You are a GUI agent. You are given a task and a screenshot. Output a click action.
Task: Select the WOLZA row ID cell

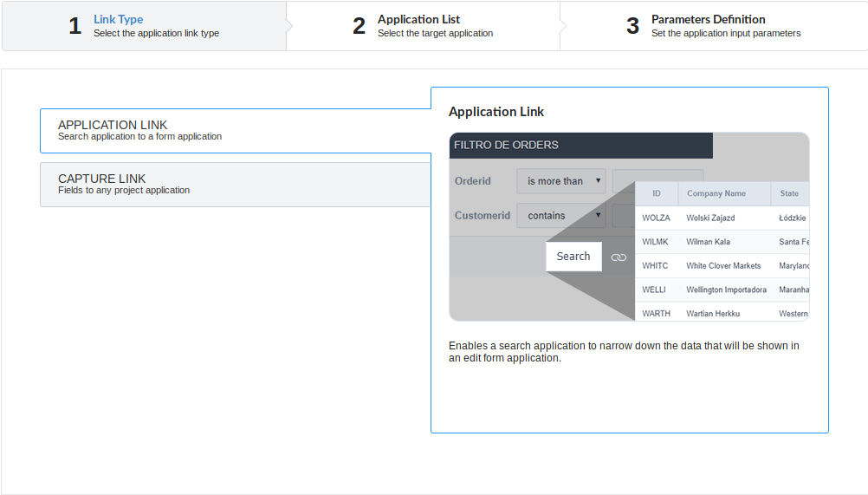click(x=656, y=218)
